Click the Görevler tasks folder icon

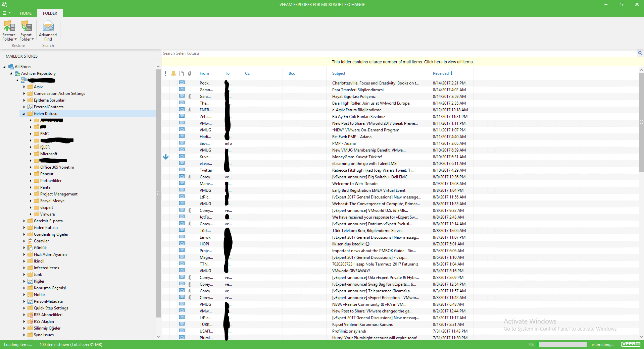click(x=30, y=241)
